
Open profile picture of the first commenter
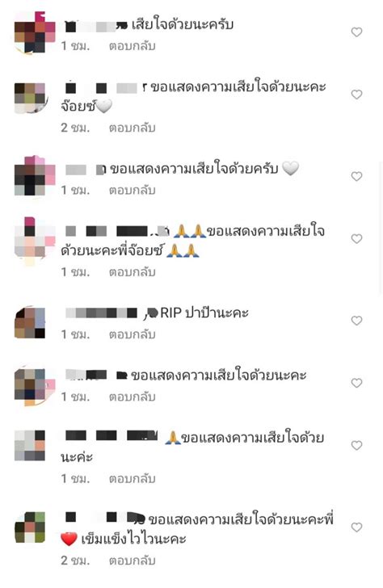point(34,32)
